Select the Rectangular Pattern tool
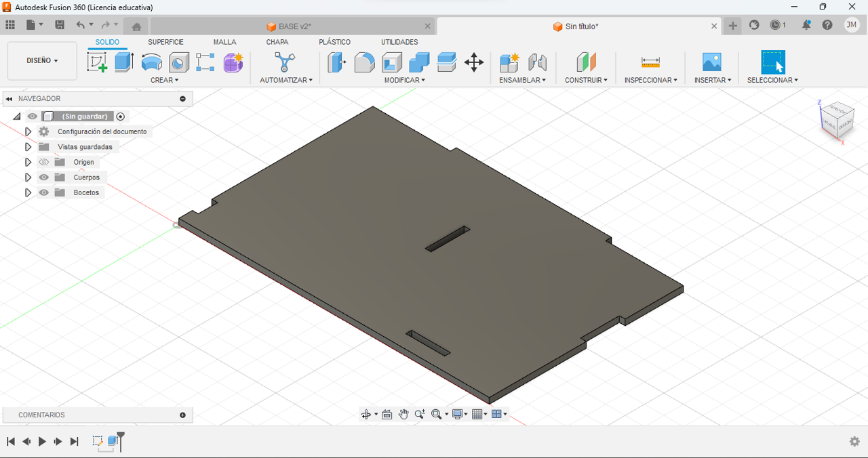This screenshot has width=868, height=458. pyautogui.click(x=205, y=62)
